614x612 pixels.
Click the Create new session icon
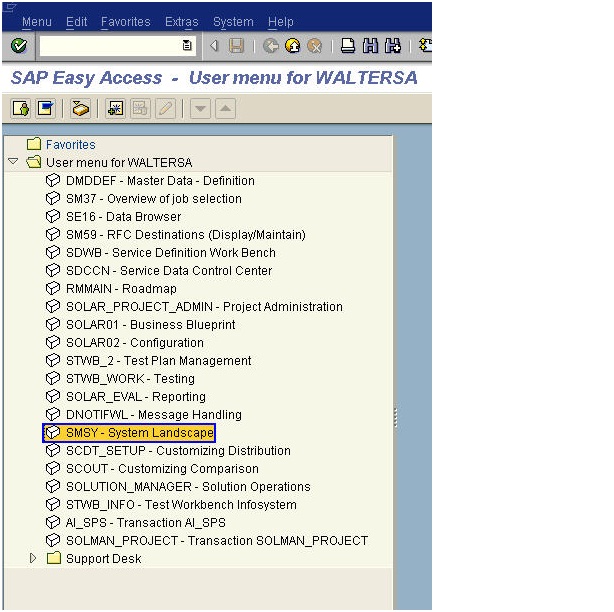(425, 46)
